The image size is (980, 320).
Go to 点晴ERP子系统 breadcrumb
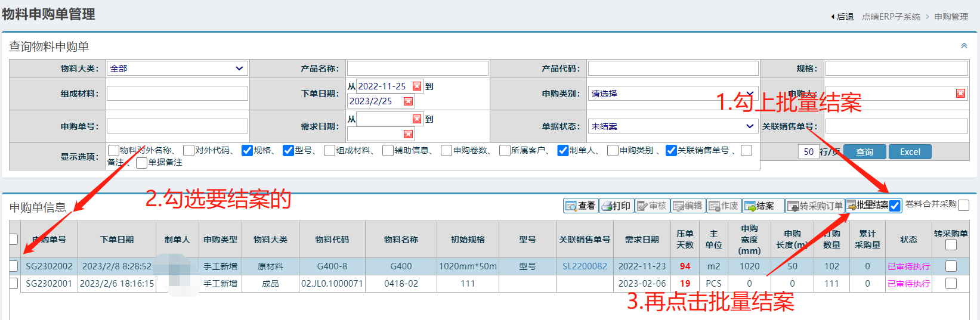tap(891, 17)
